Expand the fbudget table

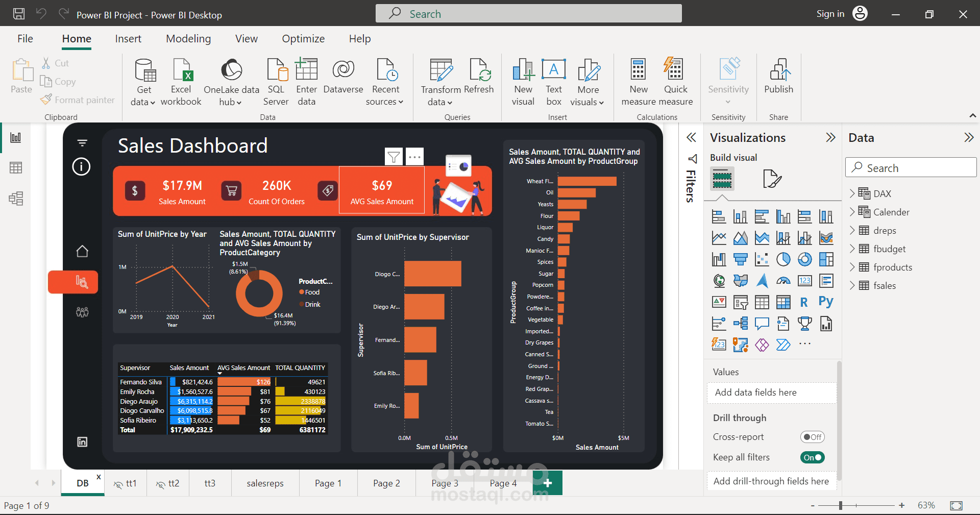852,249
